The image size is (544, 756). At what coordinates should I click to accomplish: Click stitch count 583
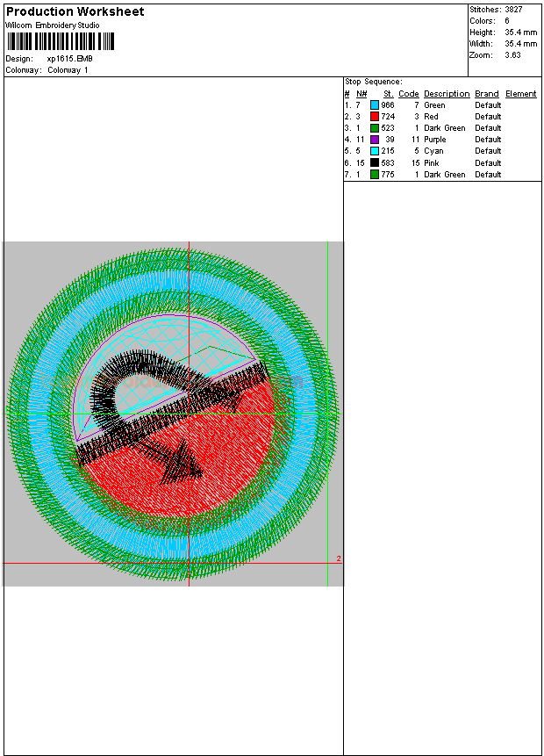tap(388, 163)
